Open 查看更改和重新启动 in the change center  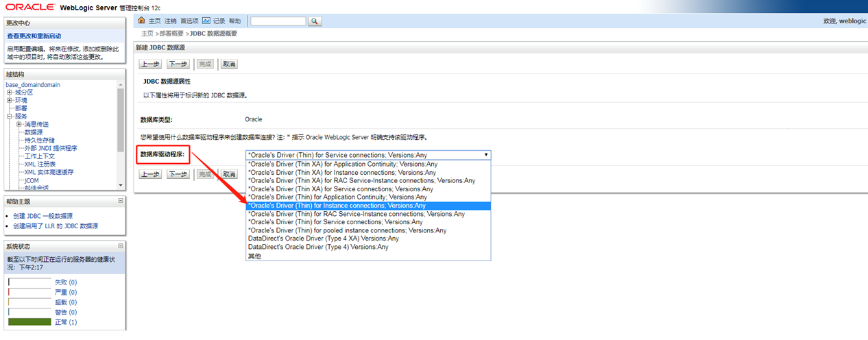pos(34,36)
